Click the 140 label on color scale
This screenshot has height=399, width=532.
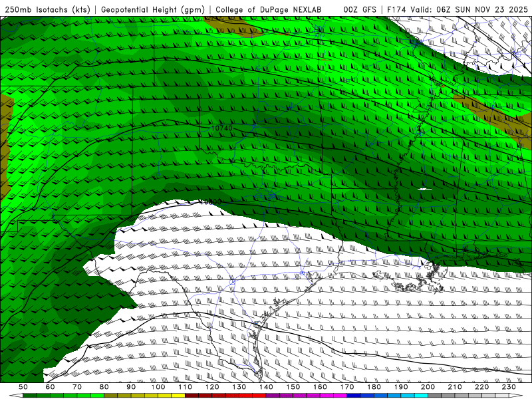(x=266, y=387)
